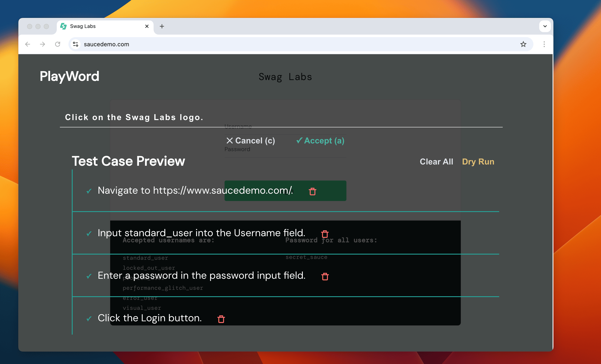Image resolution: width=601 pixels, height=364 pixels.
Task: Open a new browser tab
Action: tap(162, 26)
